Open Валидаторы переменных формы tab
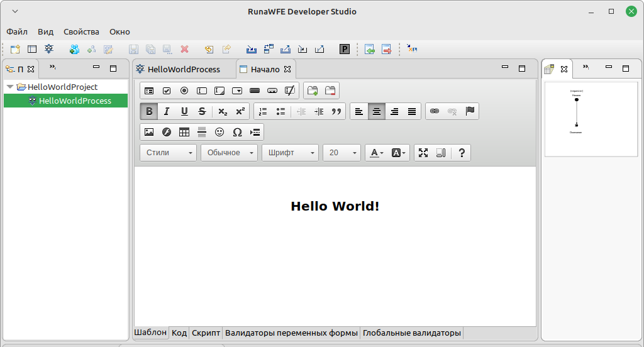The width and height of the screenshot is (644, 347). (291, 333)
